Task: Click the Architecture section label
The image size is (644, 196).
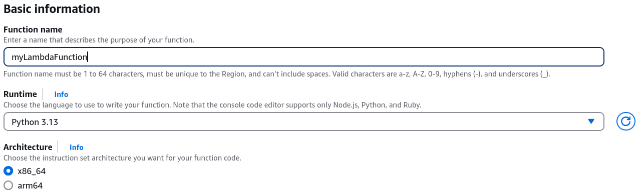Action: (28, 147)
